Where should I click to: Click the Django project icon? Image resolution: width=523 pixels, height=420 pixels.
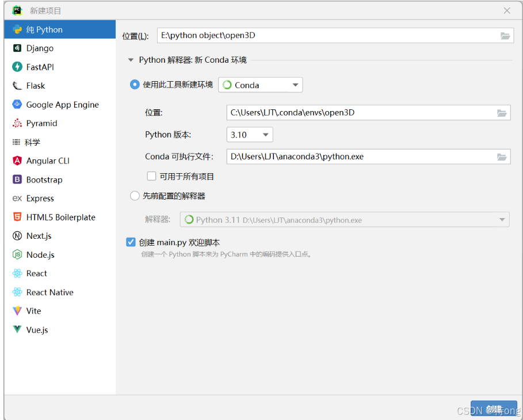17,48
